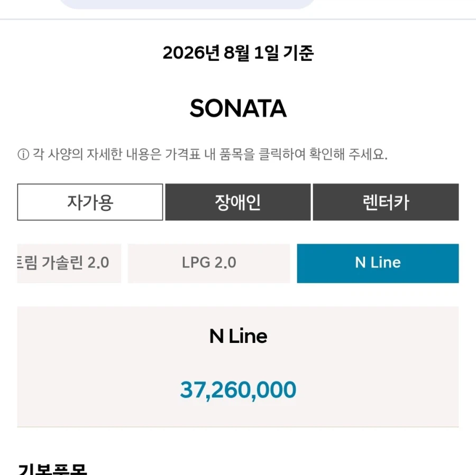Open the 렌터카 tab

[x=386, y=202]
